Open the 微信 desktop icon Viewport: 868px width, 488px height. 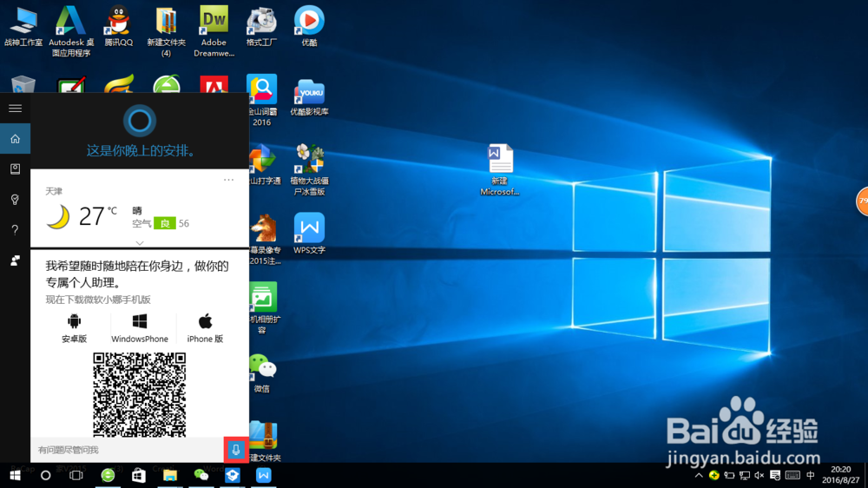[x=262, y=373]
